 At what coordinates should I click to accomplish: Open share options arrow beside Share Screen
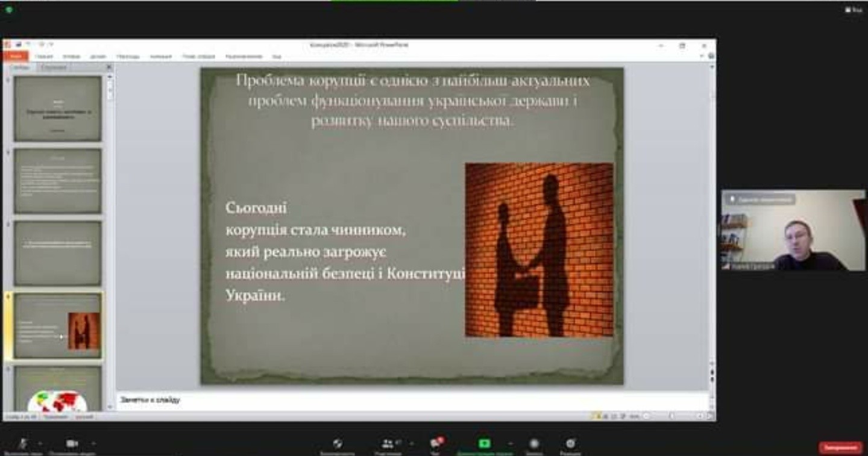point(510,443)
